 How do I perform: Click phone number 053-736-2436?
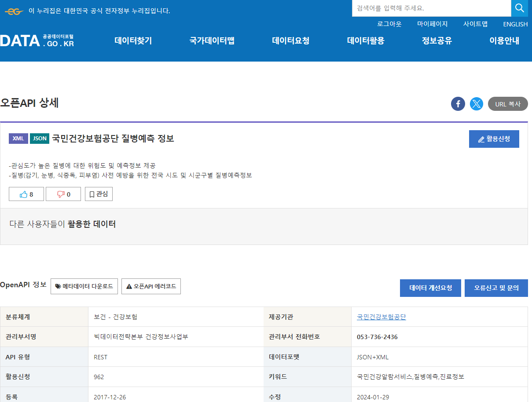click(377, 337)
